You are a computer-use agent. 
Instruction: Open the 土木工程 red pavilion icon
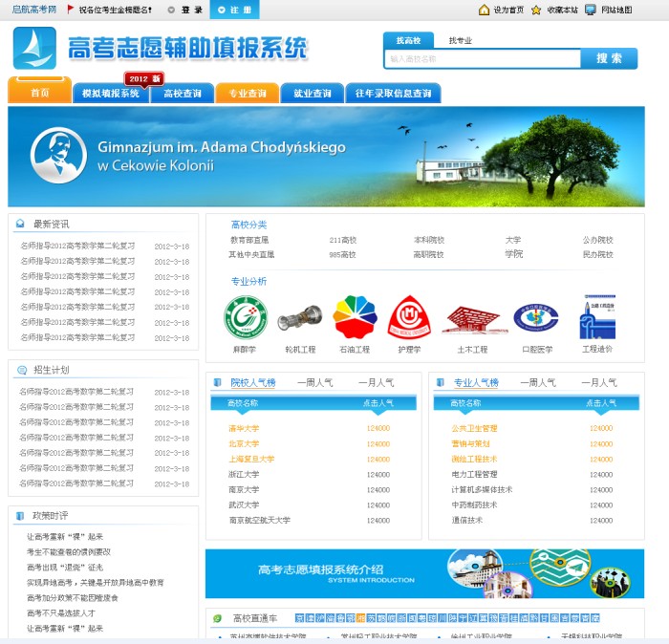click(473, 319)
